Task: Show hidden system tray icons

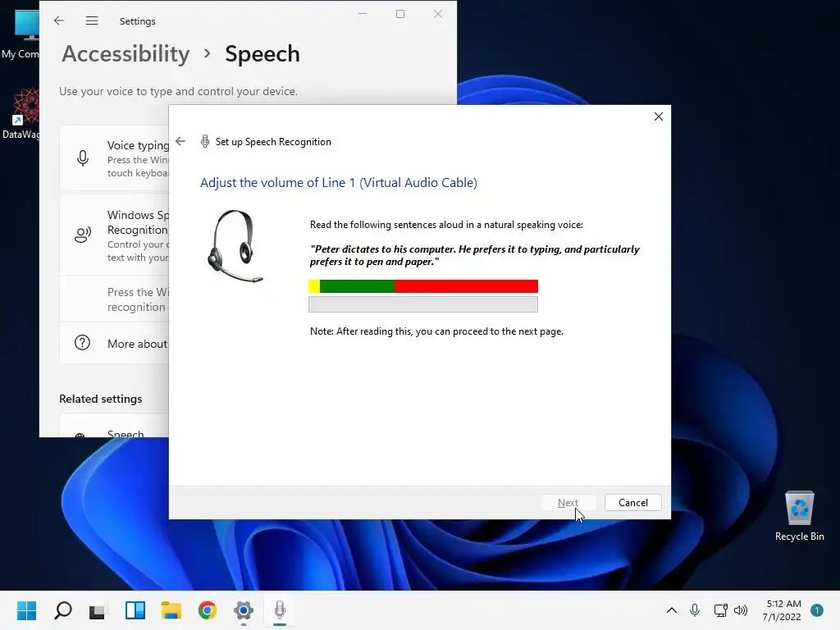Action: [x=672, y=610]
